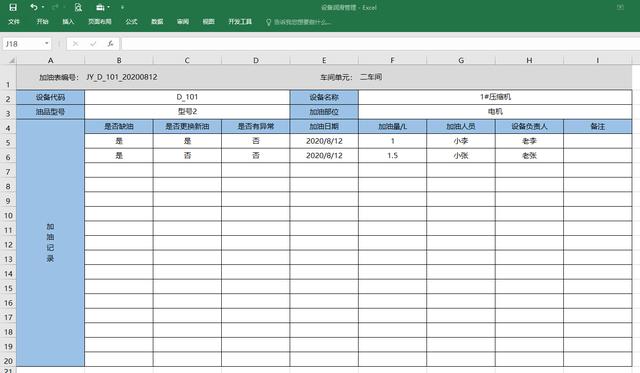Click the 油品型号 label cell
640x373 pixels.
pos(50,112)
